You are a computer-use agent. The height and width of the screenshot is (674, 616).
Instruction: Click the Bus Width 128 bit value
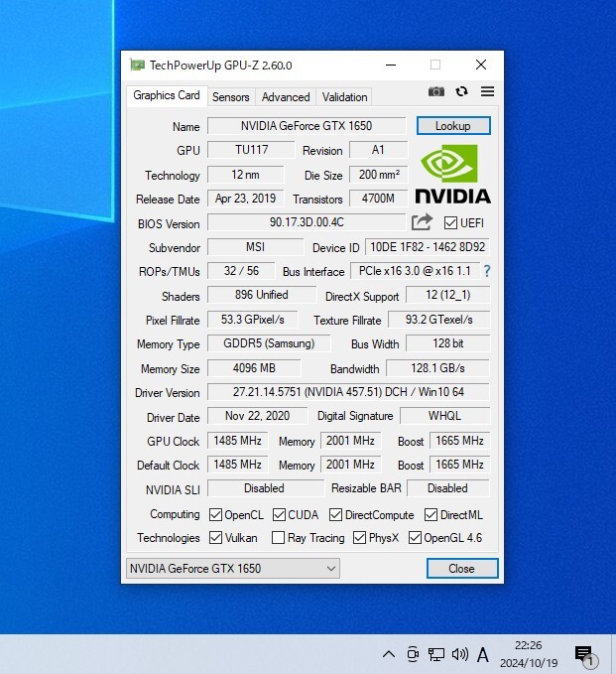coord(447,343)
